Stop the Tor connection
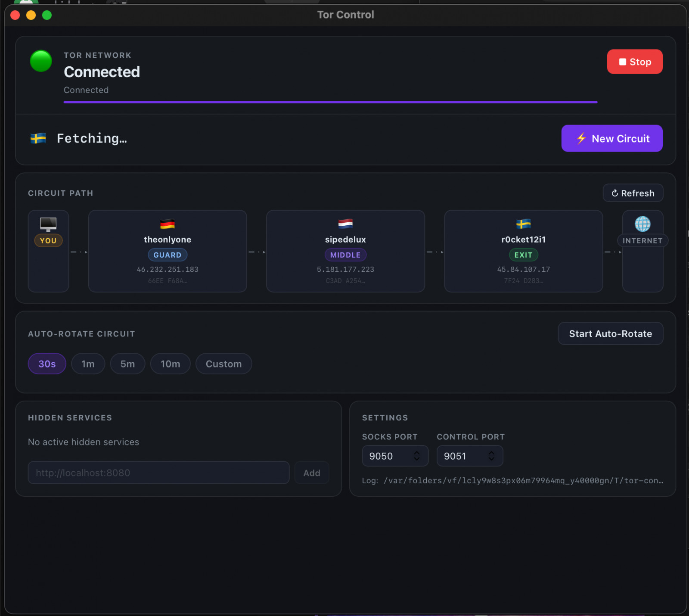 click(x=634, y=62)
